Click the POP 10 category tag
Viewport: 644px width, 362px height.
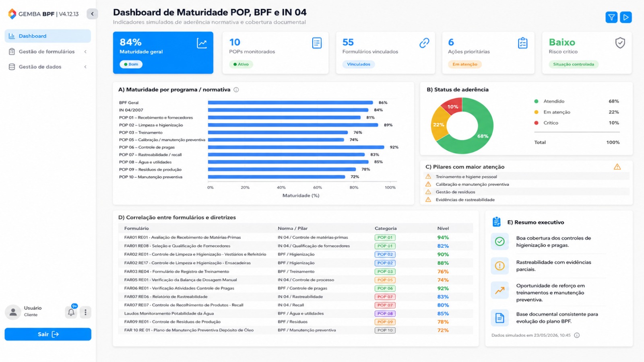pyautogui.click(x=385, y=330)
